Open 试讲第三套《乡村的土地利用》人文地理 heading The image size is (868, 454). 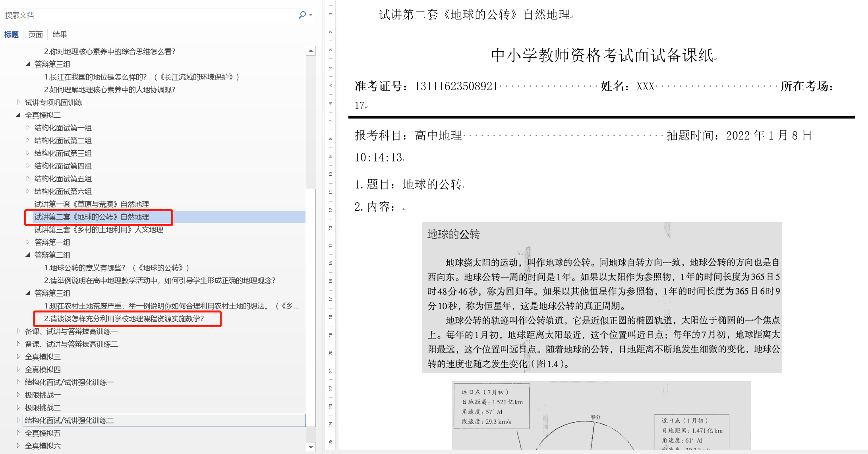[99, 229]
